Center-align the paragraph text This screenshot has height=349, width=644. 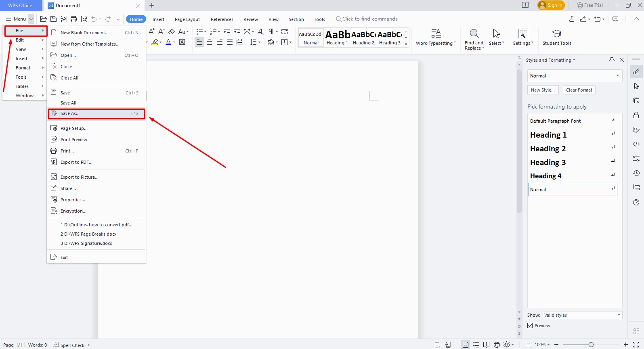click(x=210, y=42)
